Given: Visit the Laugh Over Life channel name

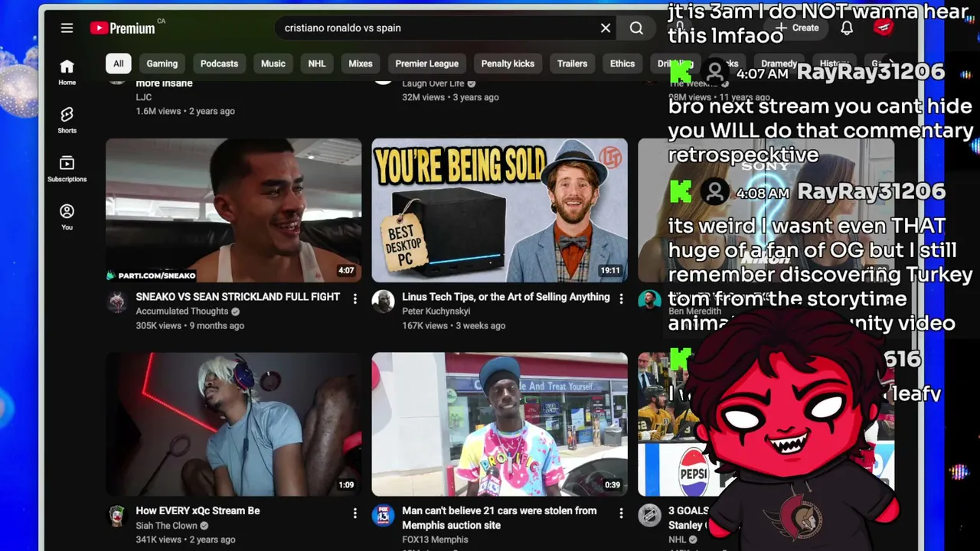Looking at the screenshot, I should 433,83.
